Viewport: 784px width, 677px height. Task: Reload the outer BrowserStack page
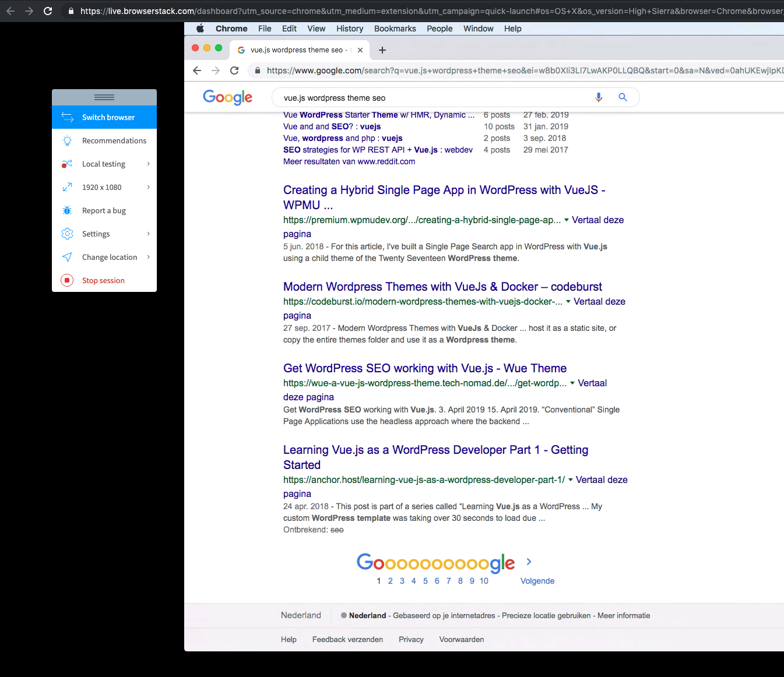(x=48, y=11)
